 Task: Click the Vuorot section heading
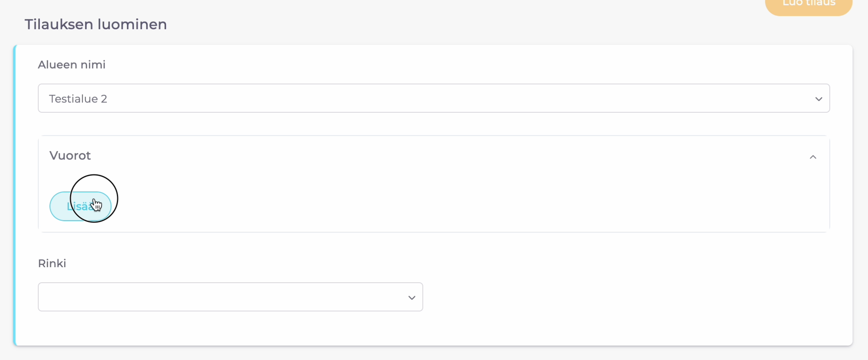coord(70,156)
